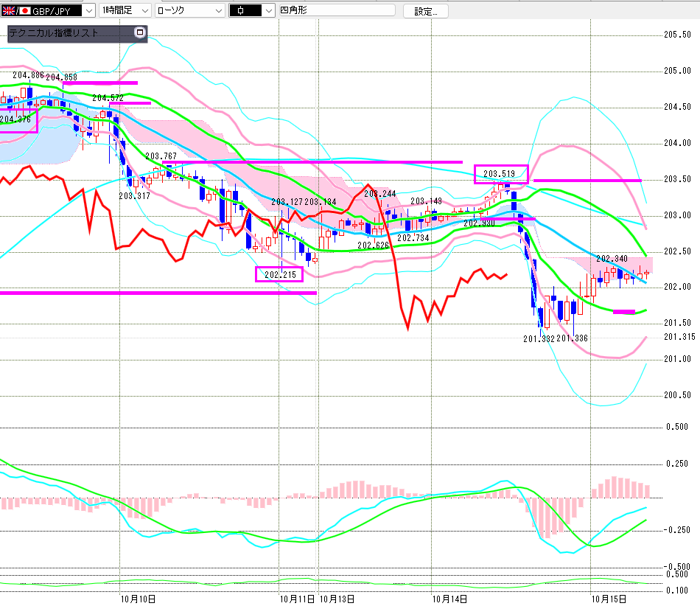Open the ローソク chart type dropdown
This screenshot has width=700, height=606.
pos(218,11)
